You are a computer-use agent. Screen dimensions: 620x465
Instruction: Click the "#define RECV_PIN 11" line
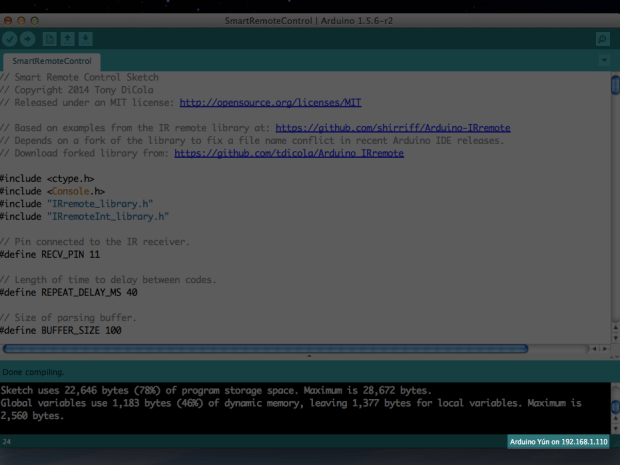pyautogui.click(x=50, y=255)
